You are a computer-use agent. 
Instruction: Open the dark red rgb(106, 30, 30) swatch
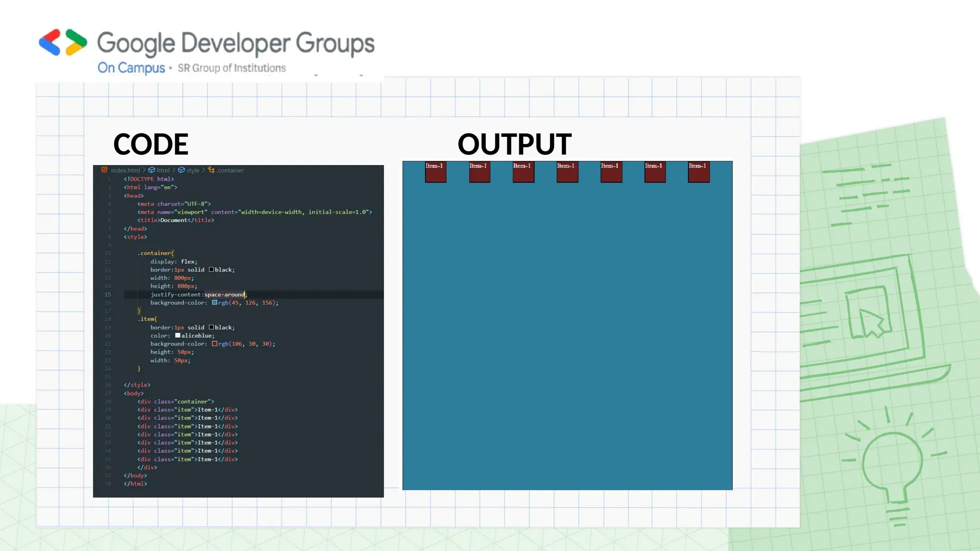click(215, 343)
